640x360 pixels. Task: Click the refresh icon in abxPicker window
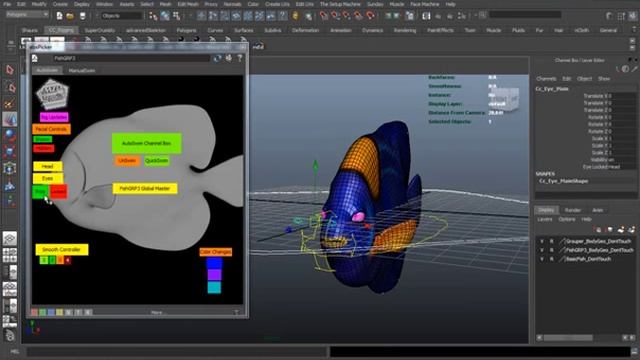218,58
